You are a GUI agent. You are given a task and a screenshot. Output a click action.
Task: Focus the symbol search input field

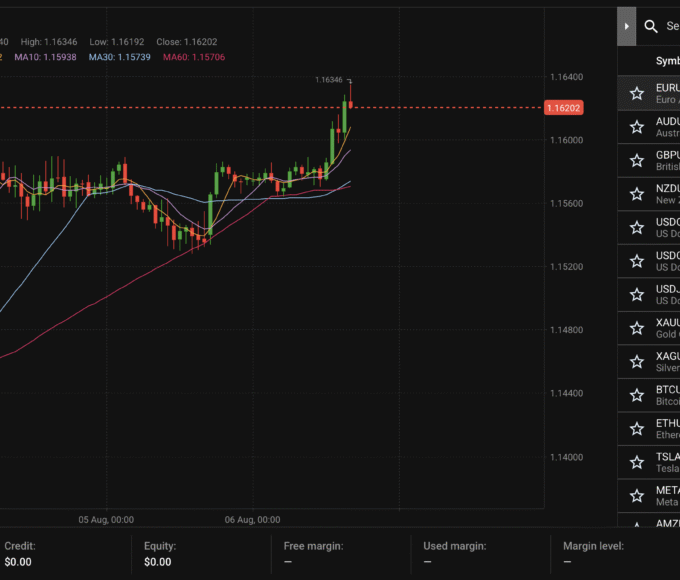click(672, 27)
